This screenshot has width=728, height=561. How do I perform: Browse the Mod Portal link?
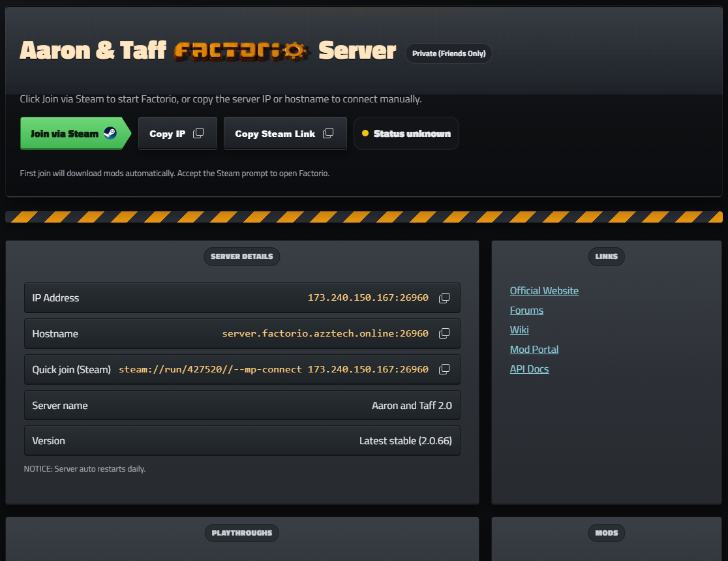tap(534, 350)
